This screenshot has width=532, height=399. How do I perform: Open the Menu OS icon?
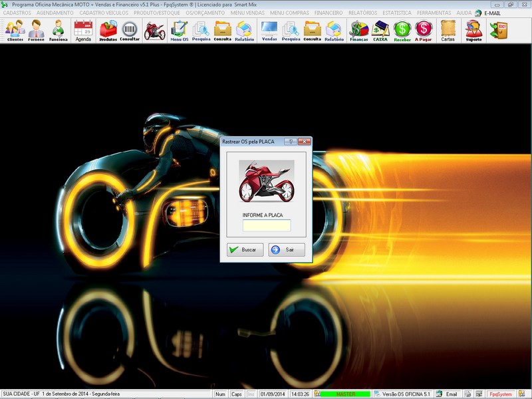click(180, 31)
